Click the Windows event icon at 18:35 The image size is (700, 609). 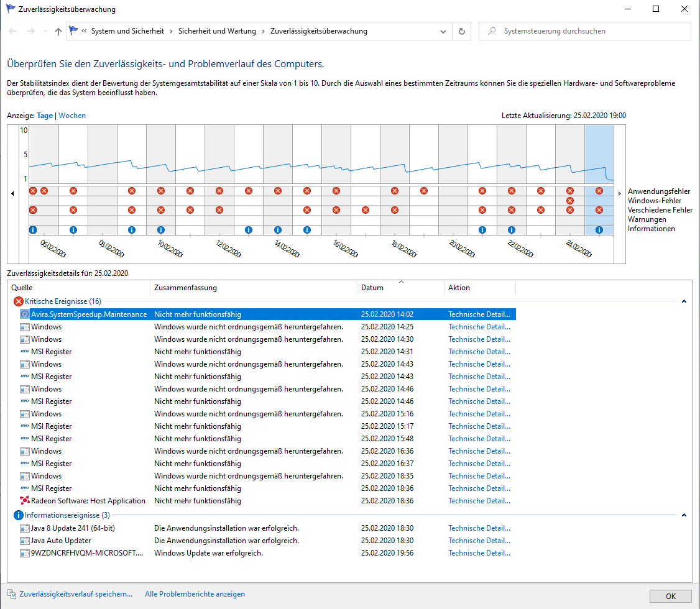click(x=25, y=476)
